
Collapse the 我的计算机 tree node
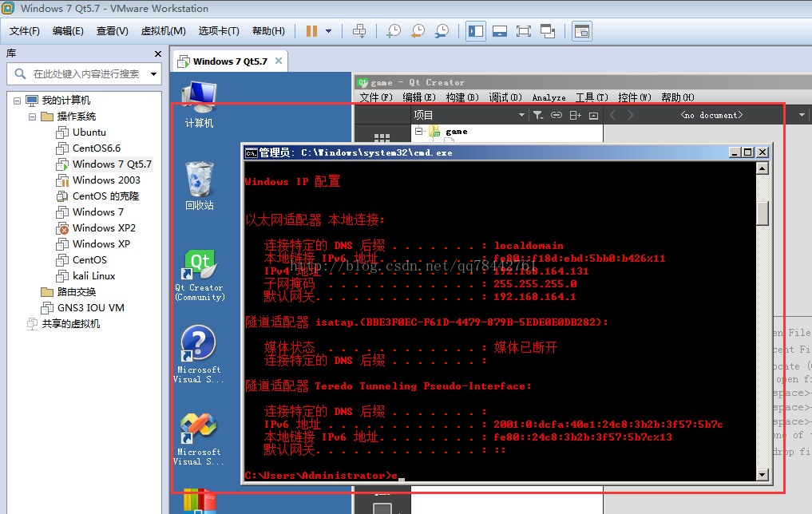coord(17,101)
